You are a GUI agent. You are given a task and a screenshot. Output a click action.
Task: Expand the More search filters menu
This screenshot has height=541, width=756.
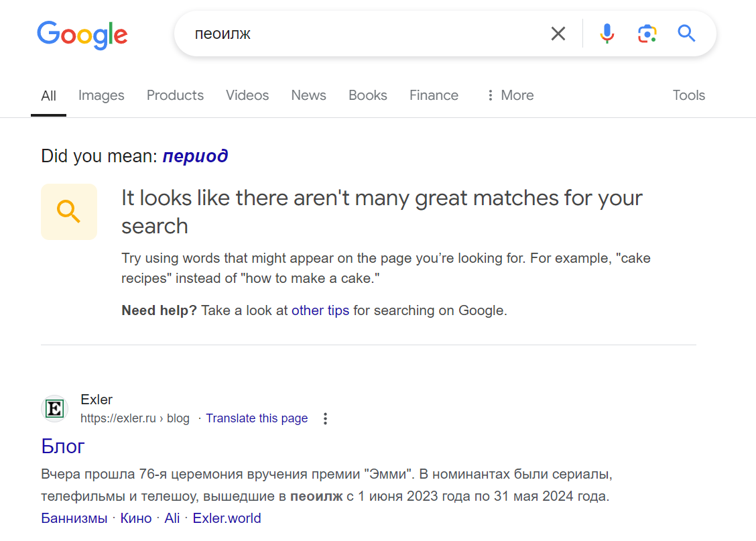click(510, 95)
